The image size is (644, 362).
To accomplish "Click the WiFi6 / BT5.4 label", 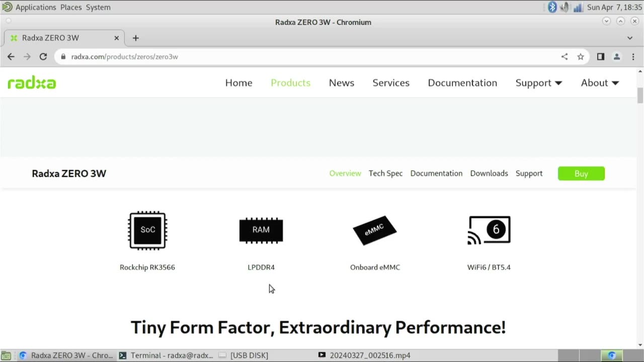I will click(x=489, y=267).
